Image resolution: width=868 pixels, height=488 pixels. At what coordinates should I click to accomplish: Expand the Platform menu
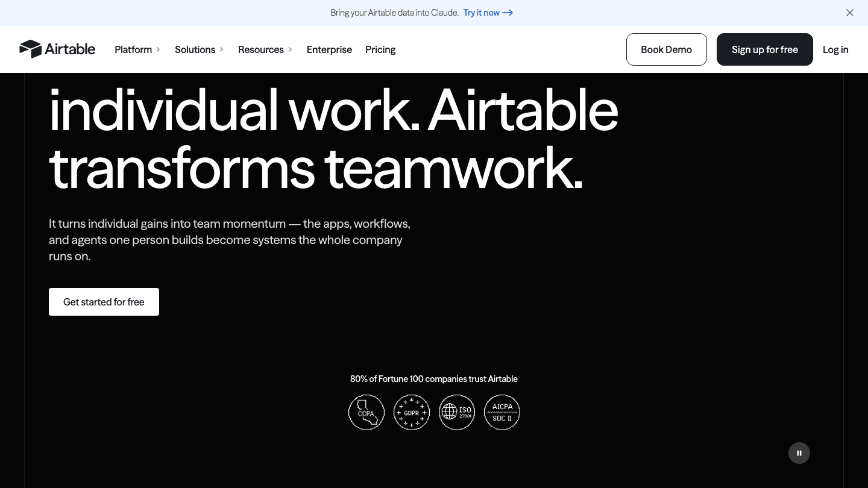point(137,49)
